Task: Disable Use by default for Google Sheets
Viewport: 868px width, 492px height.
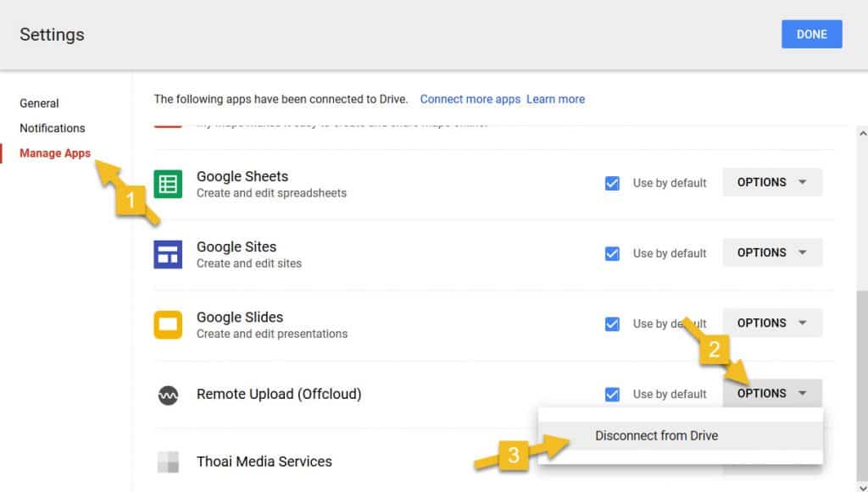Action: pos(612,183)
